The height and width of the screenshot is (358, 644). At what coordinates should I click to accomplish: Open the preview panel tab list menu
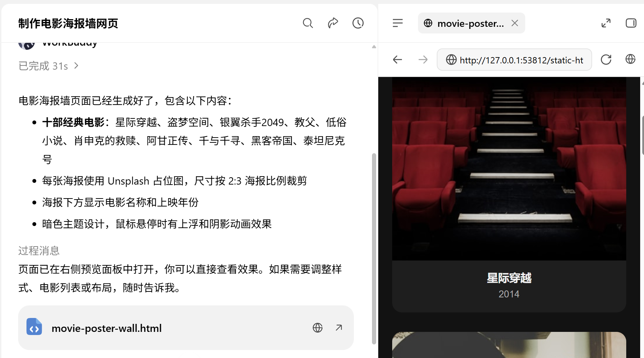tap(397, 23)
